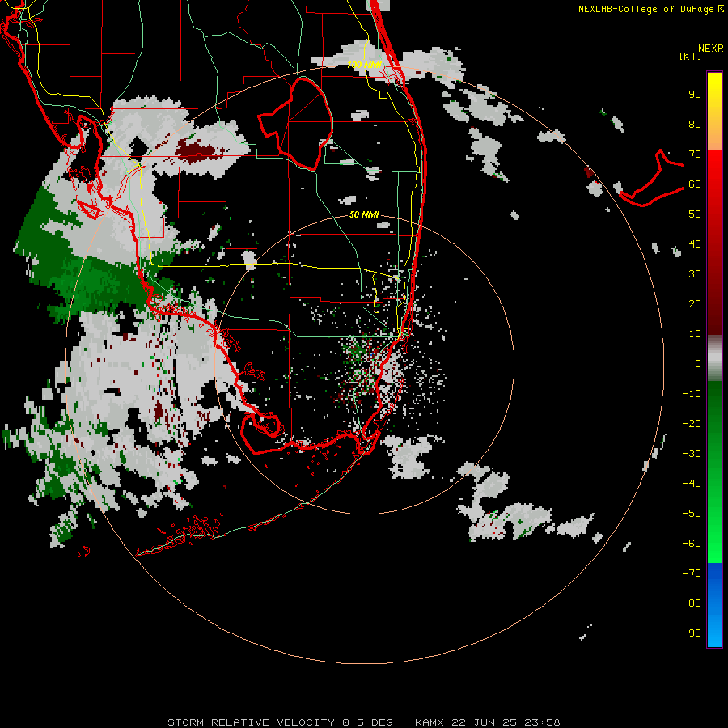The height and width of the screenshot is (728, 728).
Task: Click the gray zero-velocity segment of color bar
Action: pyautogui.click(x=714, y=358)
